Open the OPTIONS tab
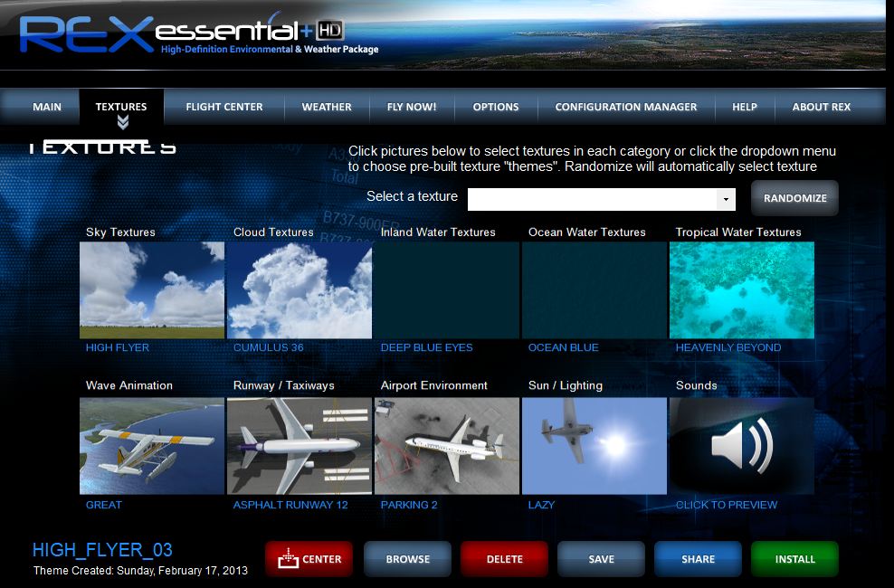This screenshot has height=588, width=894. [496, 107]
